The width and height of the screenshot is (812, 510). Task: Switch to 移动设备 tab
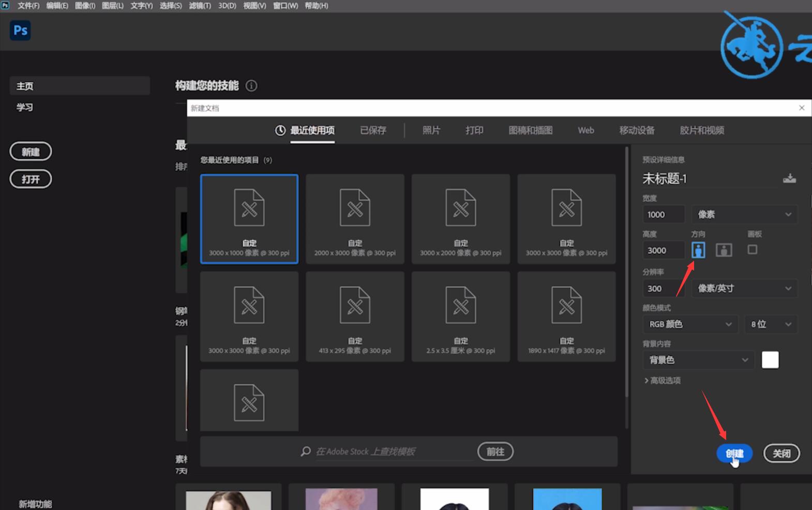tap(637, 130)
